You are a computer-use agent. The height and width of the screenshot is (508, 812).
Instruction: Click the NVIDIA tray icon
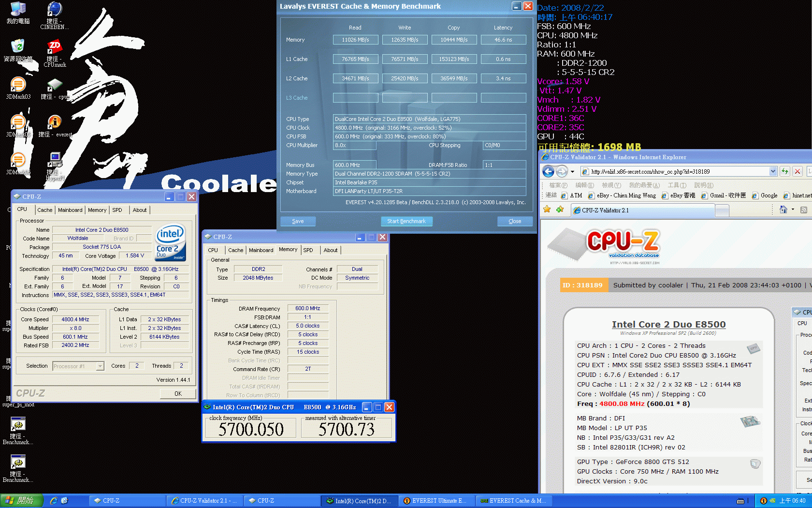772,501
